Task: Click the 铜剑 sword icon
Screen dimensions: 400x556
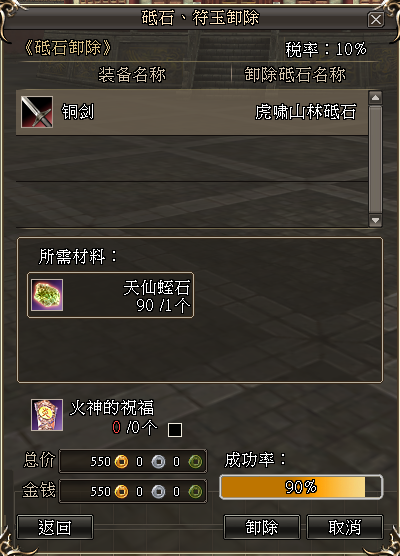Action: click(x=37, y=112)
